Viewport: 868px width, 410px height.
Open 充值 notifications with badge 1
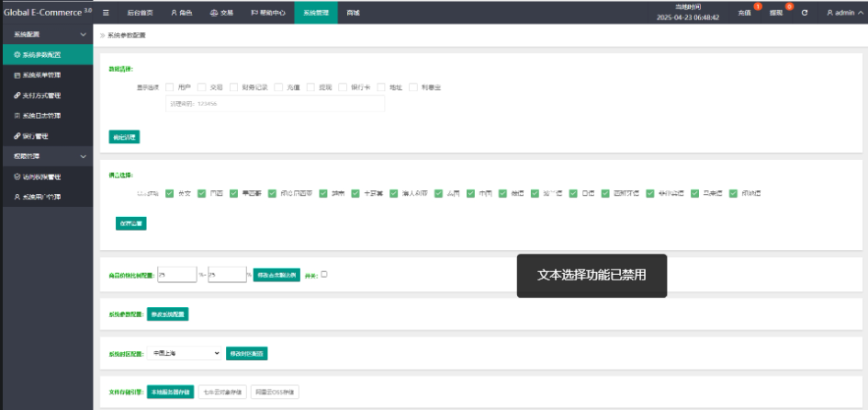point(745,12)
